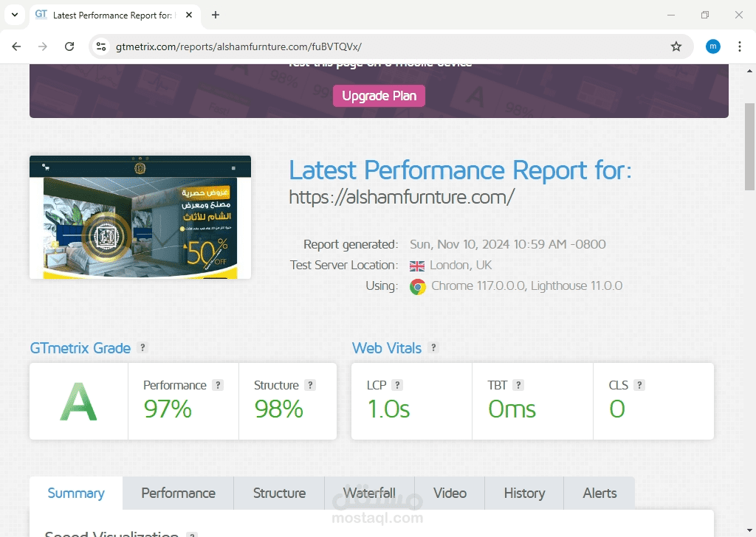Click the TBT help icon

(x=518, y=385)
